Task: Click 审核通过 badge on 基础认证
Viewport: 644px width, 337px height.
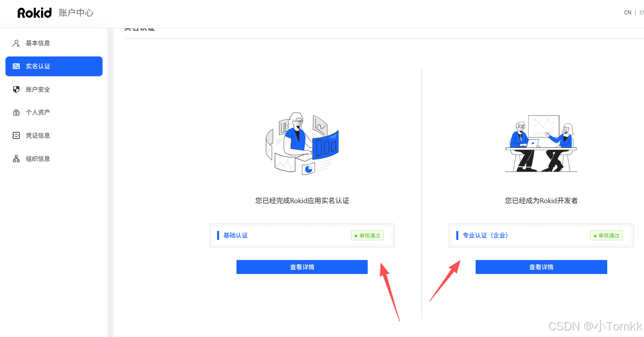Action: click(367, 235)
